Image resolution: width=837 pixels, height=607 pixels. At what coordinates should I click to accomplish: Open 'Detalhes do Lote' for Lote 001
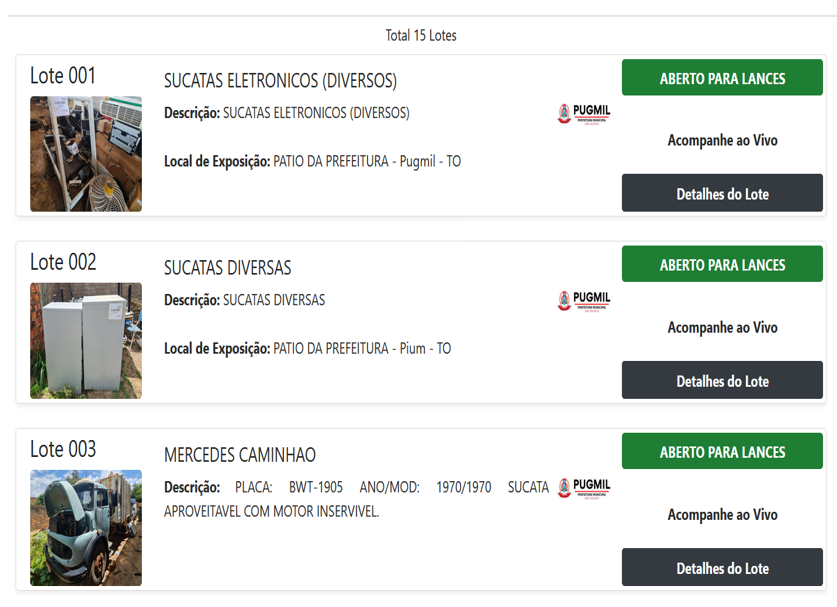click(x=722, y=194)
